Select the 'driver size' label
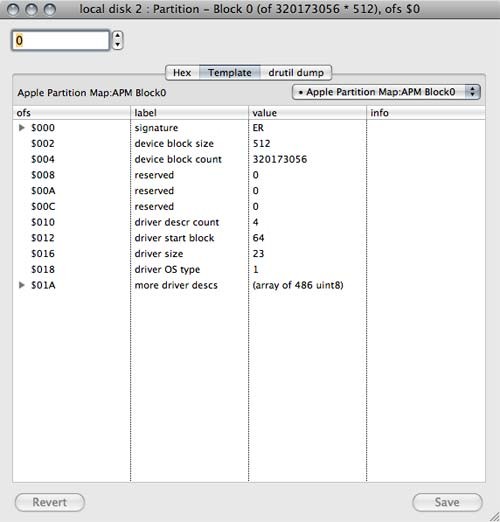 point(159,254)
